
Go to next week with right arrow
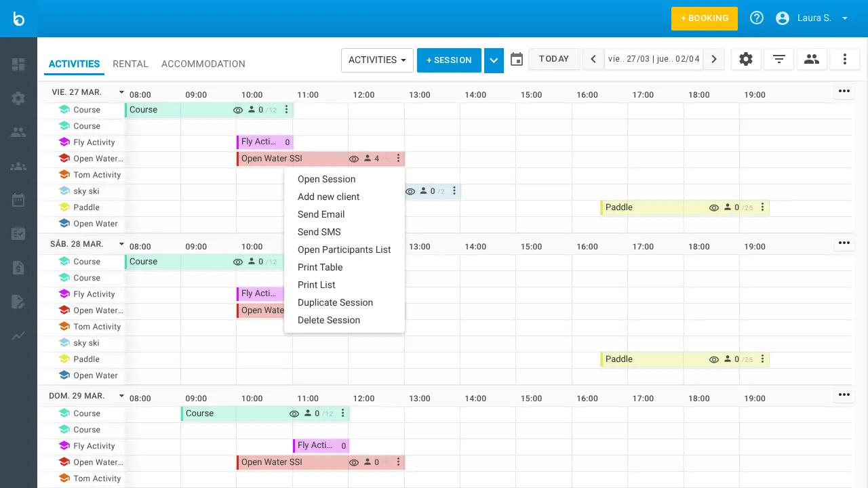coord(713,60)
